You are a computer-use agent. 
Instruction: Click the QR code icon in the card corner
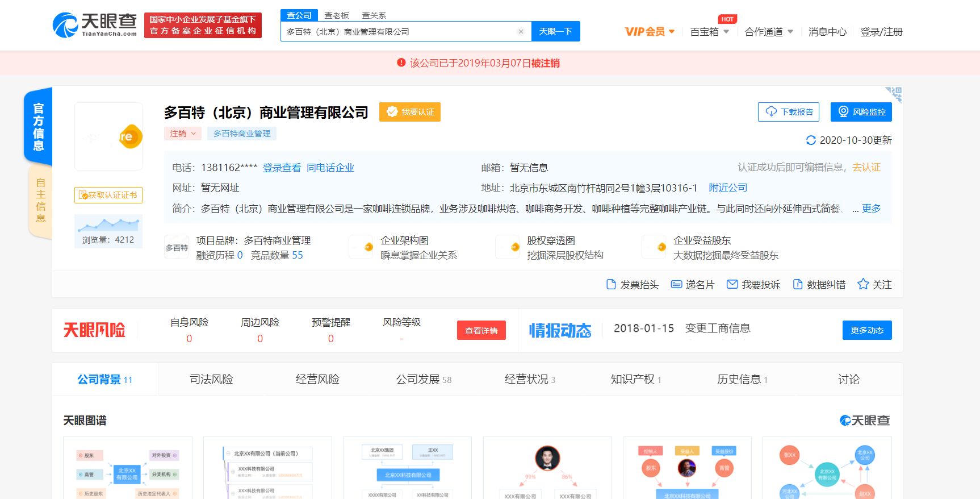tap(894, 94)
